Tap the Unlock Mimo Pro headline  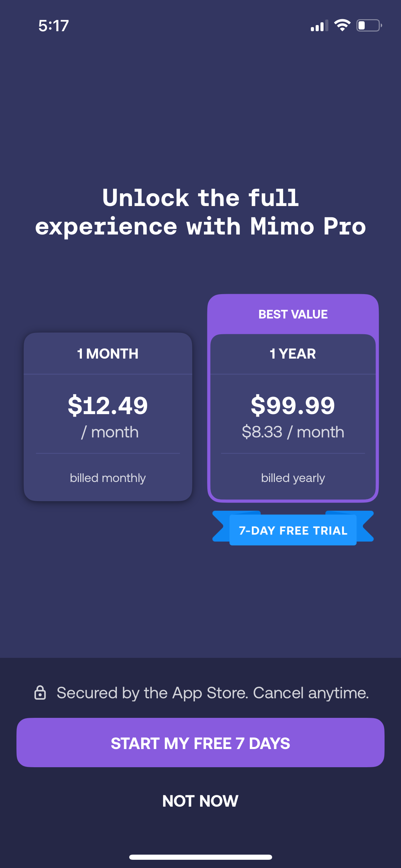pos(200,212)
